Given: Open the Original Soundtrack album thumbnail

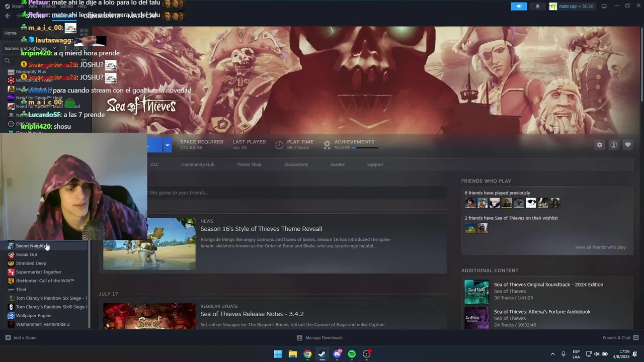Looking at the screenshot, I should [x=476, y=292].
